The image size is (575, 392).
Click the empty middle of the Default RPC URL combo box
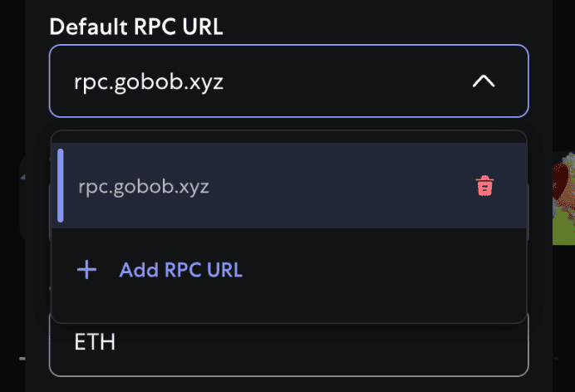click(332, 81)
